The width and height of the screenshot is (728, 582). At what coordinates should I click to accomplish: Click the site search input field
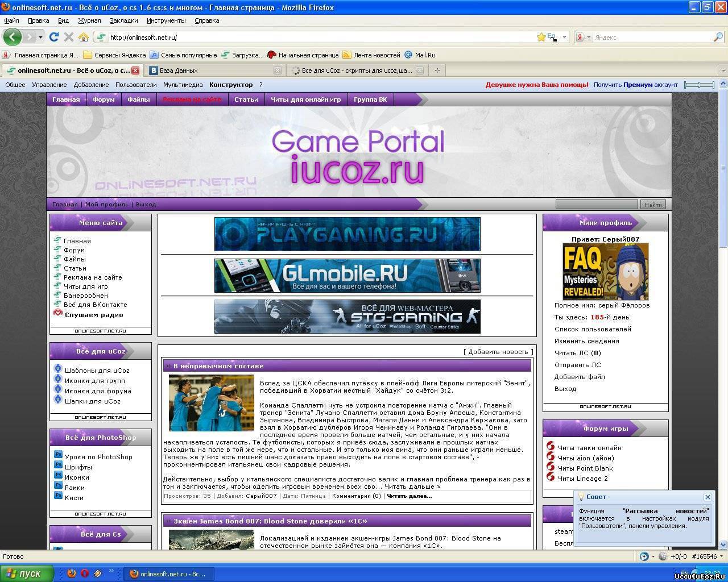(x=597, y=205)
